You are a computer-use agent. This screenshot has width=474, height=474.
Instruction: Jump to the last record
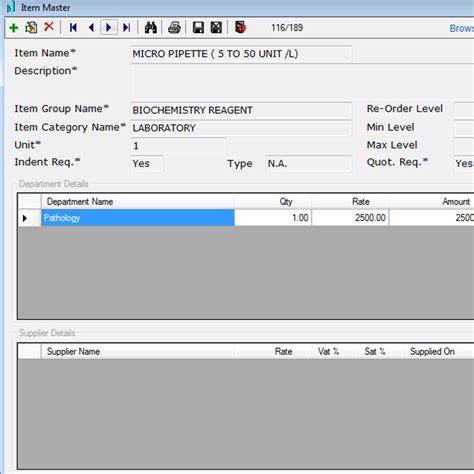coord(126,28)
